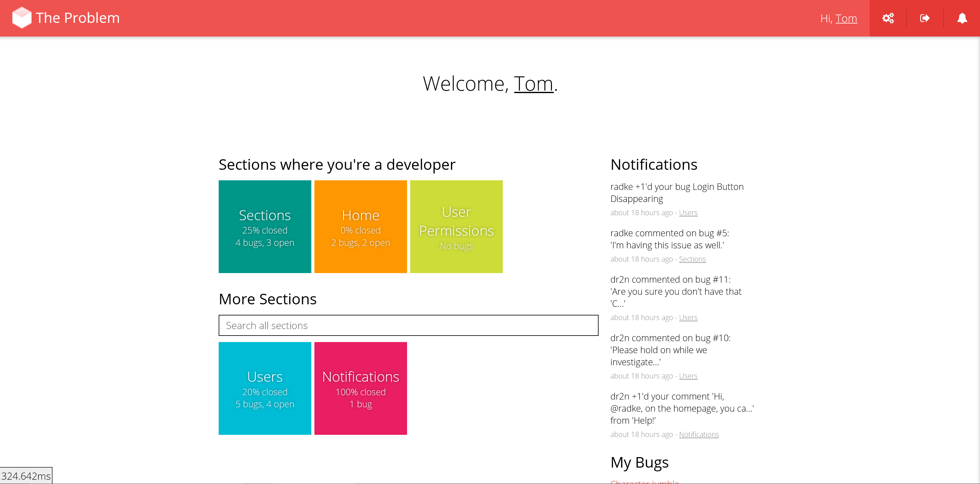Image resolution: width=980 pixels, height=484 pixels.
Task: Open the User Permissions tile
Action: pos(456,227)
